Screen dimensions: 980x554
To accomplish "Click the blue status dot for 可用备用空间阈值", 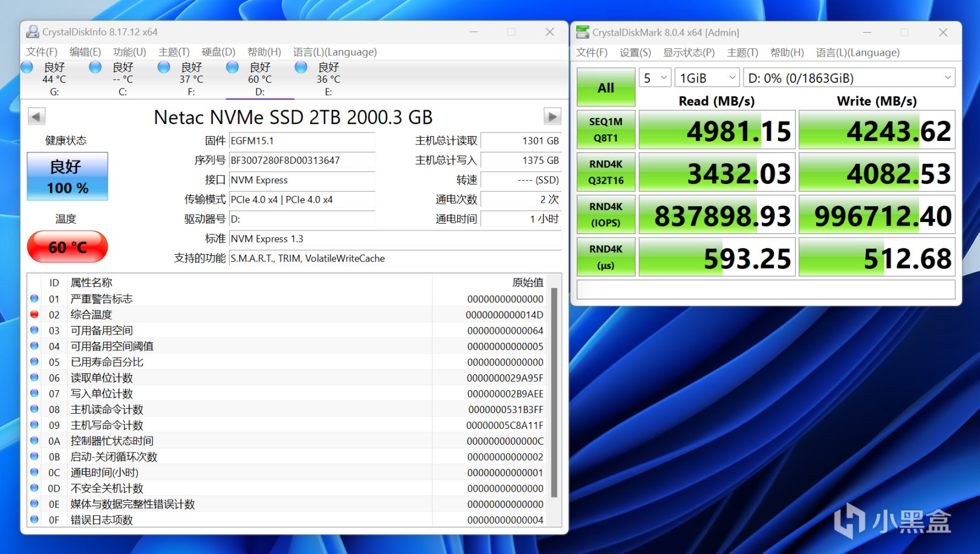I will click(x=34, y=346).
